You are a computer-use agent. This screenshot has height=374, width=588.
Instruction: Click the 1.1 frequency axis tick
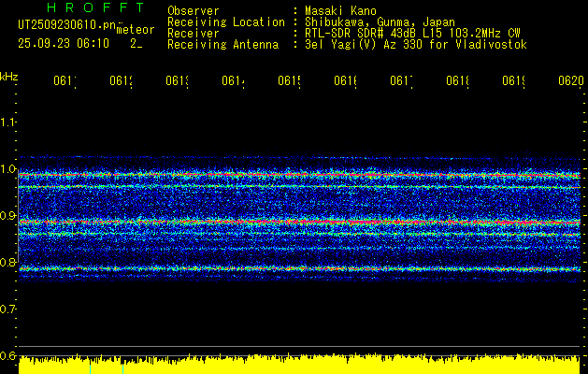(x=8, y=122)
